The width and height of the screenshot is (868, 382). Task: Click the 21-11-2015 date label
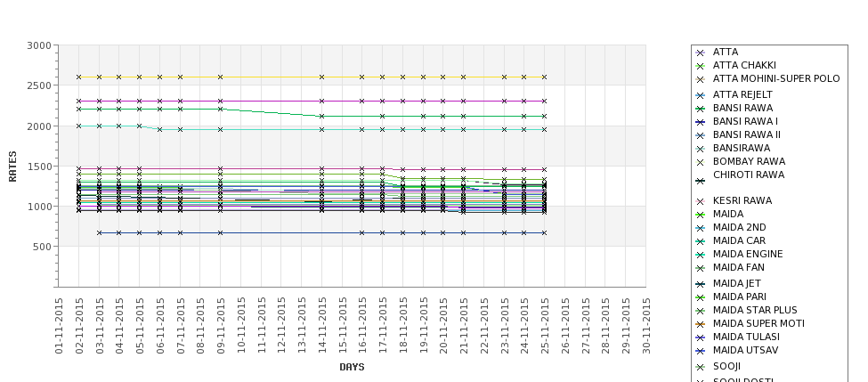[x=463, y=326]
